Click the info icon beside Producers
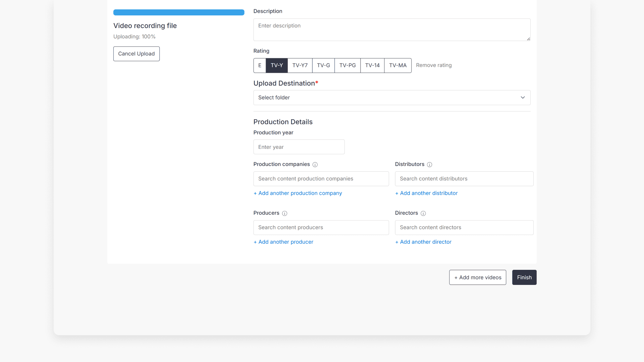The width and height of the screenshot is (644, 362). tap(284, 214)
